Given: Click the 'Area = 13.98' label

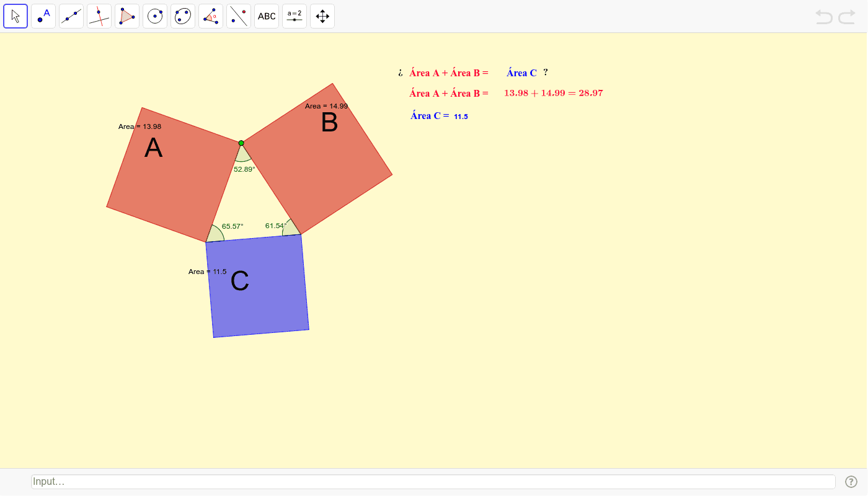Looking at the screenshot, I should click(x=140, y=126).
